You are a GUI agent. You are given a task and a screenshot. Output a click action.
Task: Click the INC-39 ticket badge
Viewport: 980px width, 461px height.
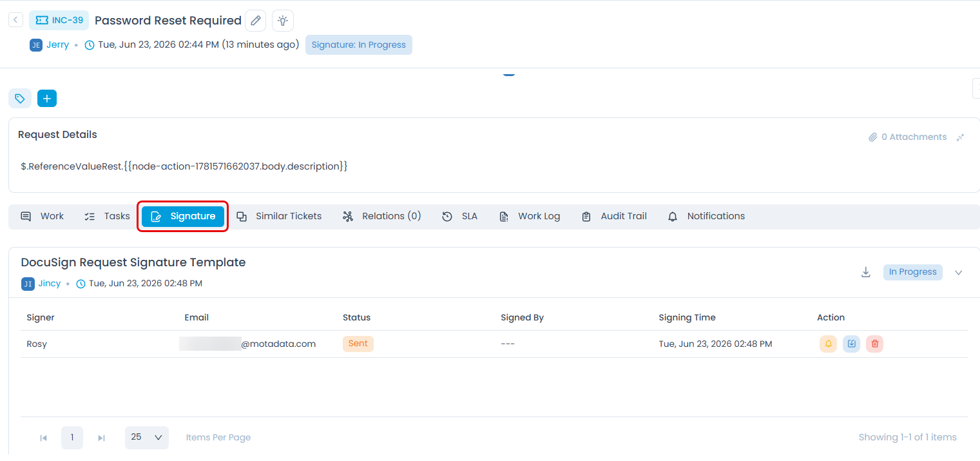[59, 20]
